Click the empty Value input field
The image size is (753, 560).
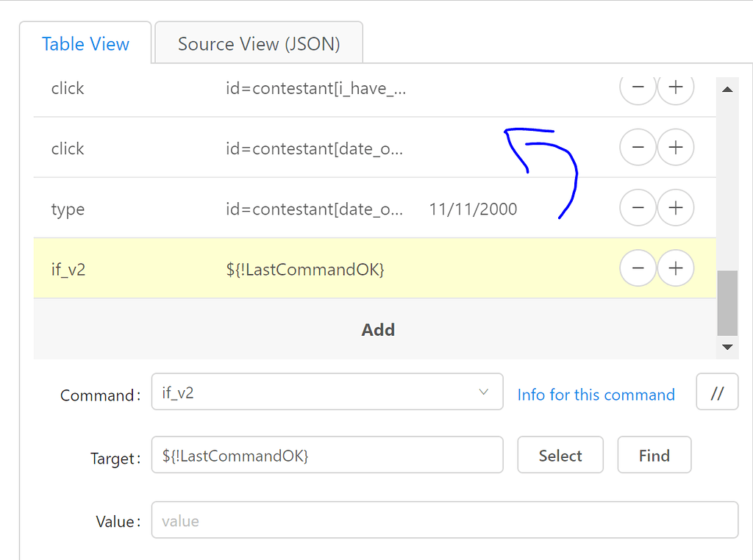(x=444, y=521)
